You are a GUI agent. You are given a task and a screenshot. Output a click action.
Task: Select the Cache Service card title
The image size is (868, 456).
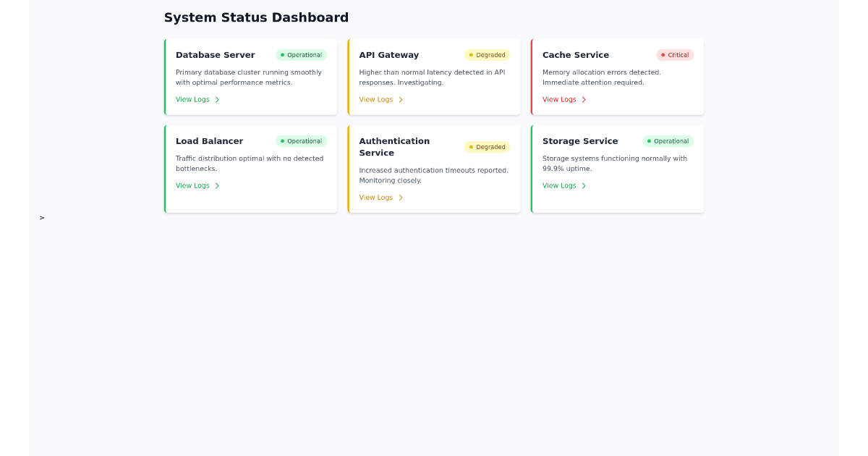tap(576, 55)
